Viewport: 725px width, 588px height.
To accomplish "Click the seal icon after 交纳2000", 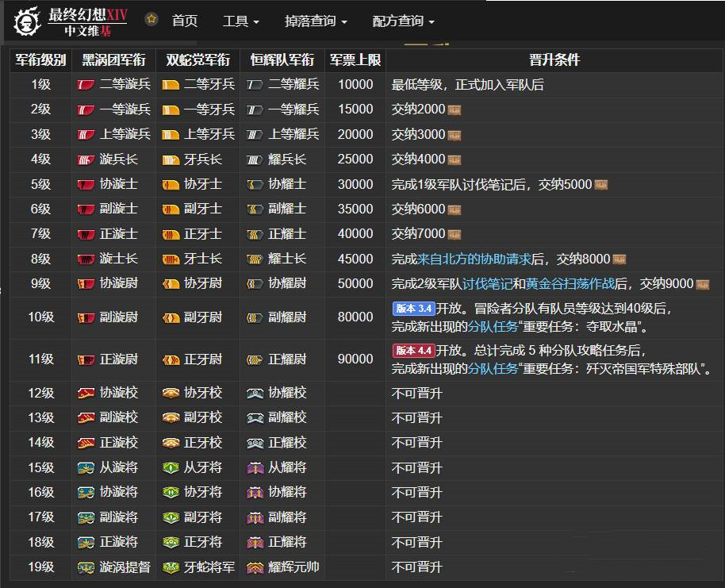I will (455, 110).
